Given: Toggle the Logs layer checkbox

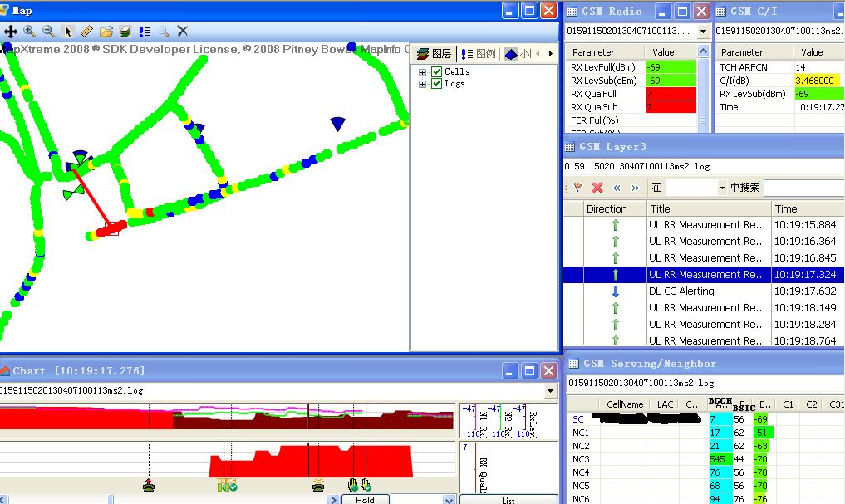Looking at the screenshot, I should pyautogui.click(x=436, y=84).
